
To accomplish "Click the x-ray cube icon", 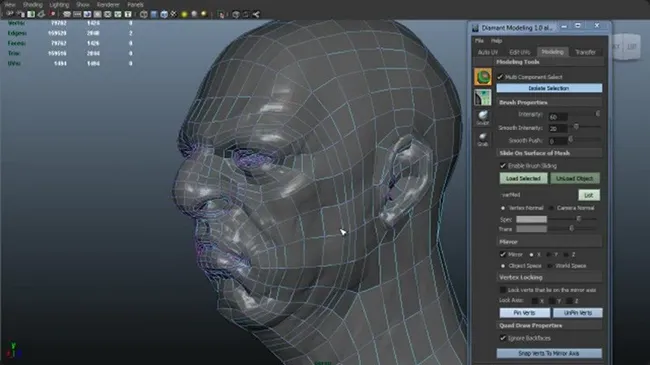I will tap(235, 15).
